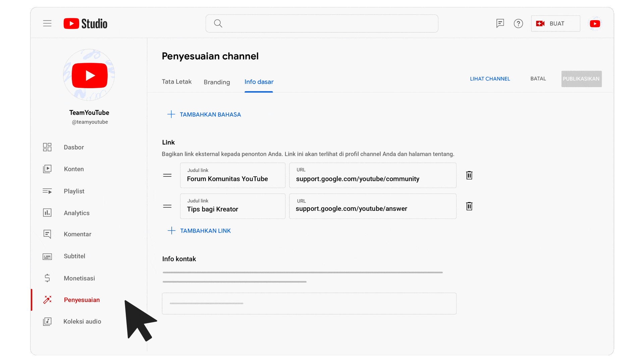
Task: Click the YouTube Studio search bar
Action: (x=322, y=23)
